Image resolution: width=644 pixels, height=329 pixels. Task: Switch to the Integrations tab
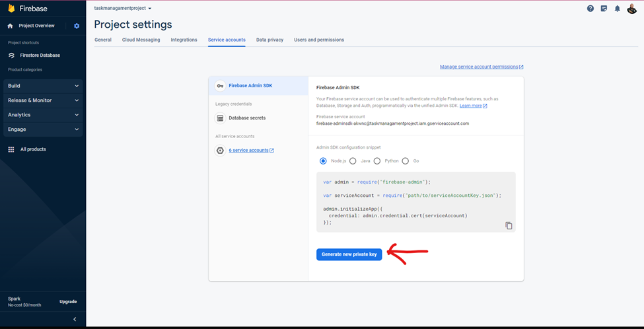click(184, 40)
